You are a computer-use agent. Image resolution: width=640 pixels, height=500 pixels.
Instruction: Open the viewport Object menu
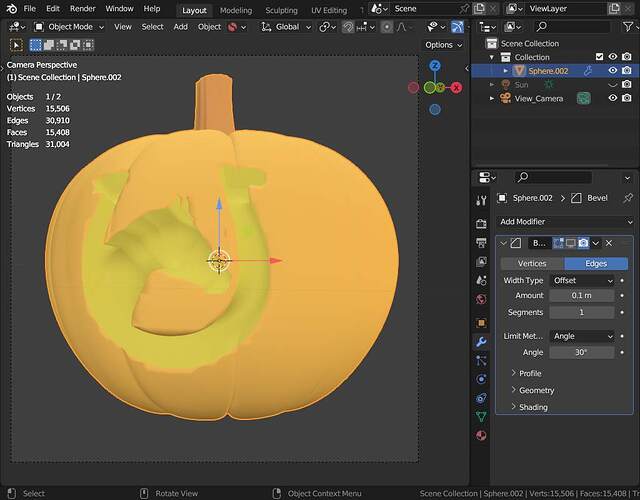pos(209,27)
